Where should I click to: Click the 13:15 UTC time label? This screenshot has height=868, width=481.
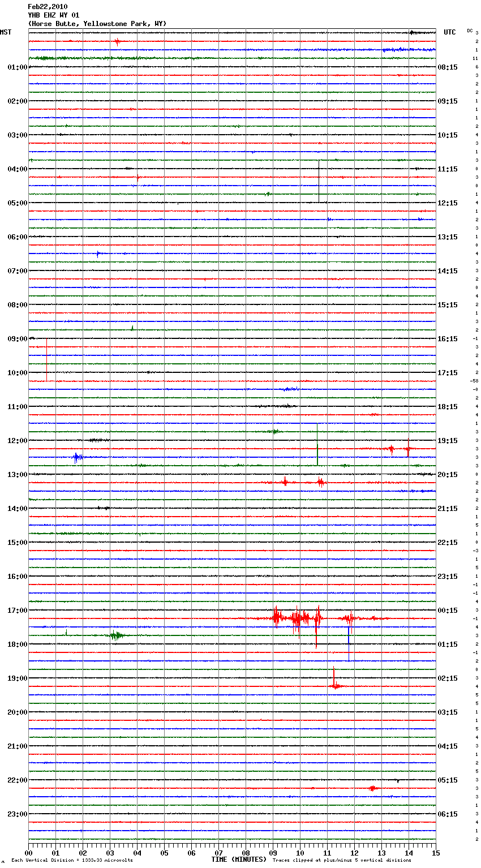[448, 237]
